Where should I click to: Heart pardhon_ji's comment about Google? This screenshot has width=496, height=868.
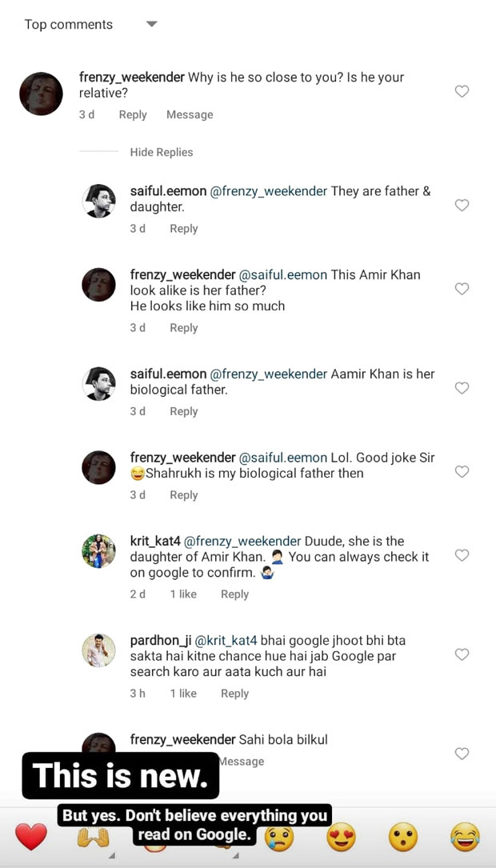pos(462,654)
